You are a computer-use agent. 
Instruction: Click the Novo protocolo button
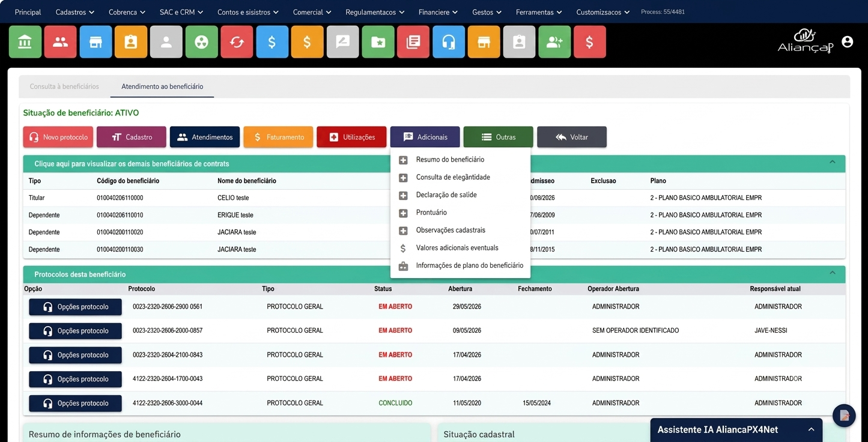(x=58, y=137)
